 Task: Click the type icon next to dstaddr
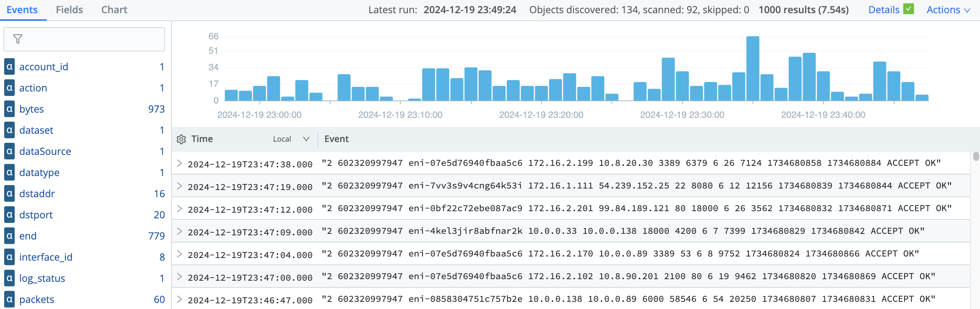click(9, 193)
